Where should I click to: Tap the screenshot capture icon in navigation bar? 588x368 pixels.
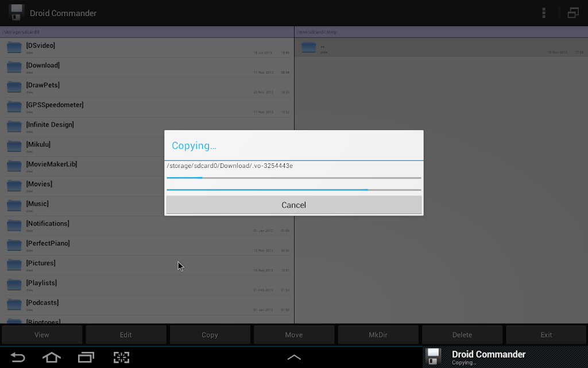[122, 357]
